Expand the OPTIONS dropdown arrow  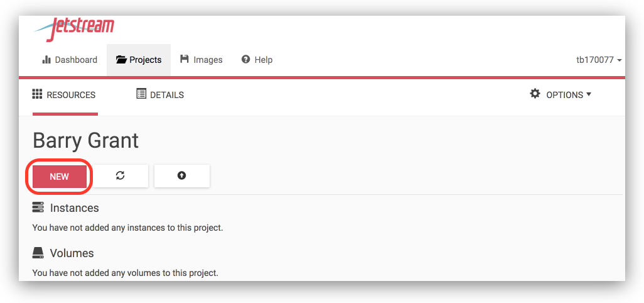589,95
